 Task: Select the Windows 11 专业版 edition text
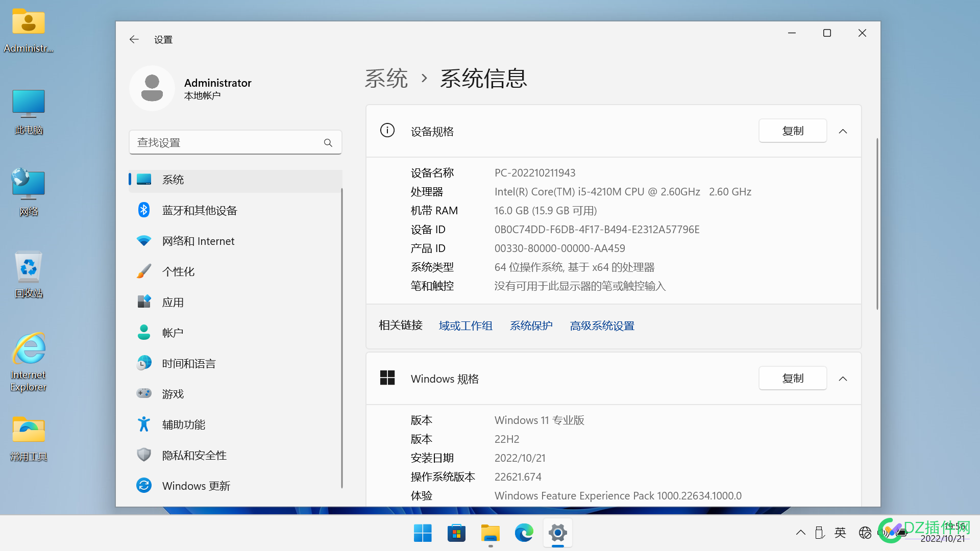pyautogui.click(x=540, y=420)
